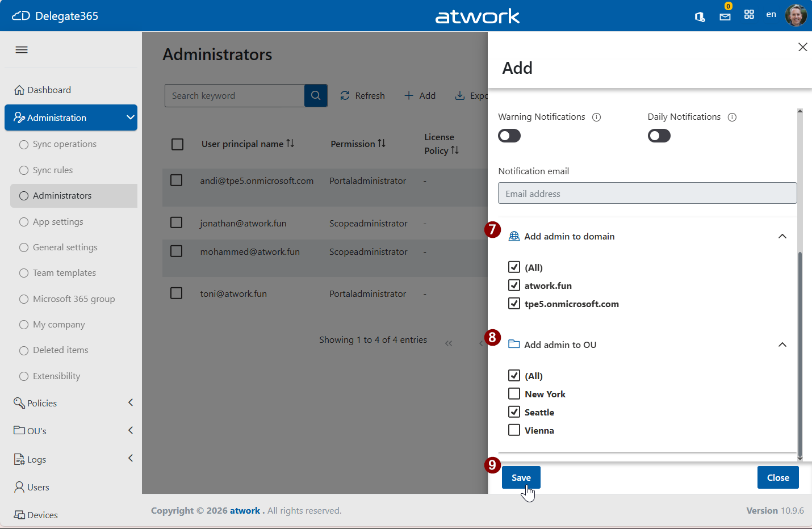Go to first page of entries
The image size is (812, 529).
(449, 343)
